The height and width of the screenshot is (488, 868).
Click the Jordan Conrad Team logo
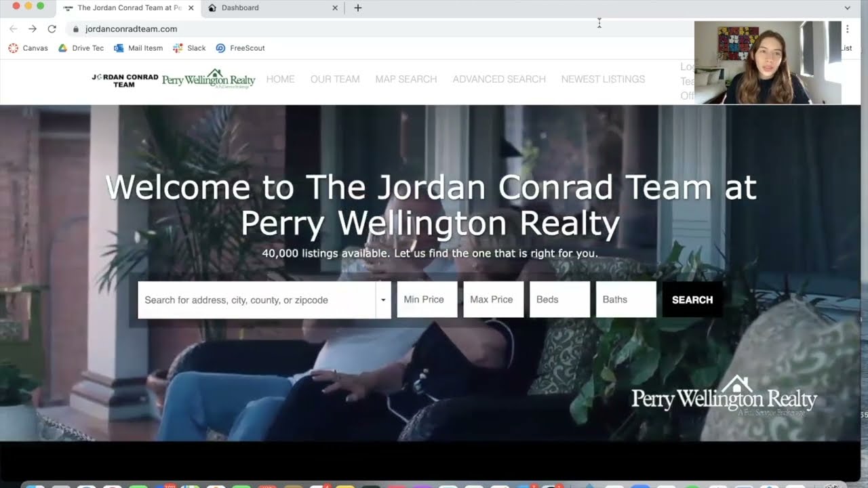(x=125, y=81)
